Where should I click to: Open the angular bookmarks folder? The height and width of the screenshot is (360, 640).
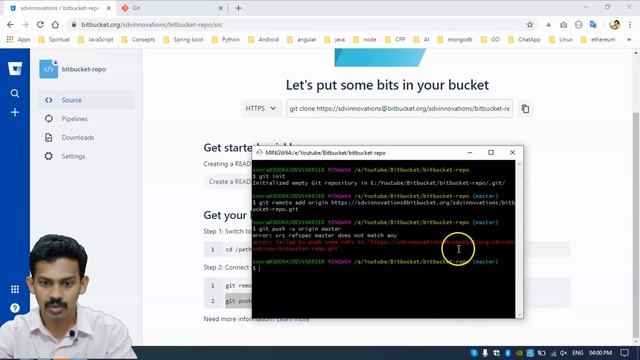pyautogui.click(x=302, y=40)
